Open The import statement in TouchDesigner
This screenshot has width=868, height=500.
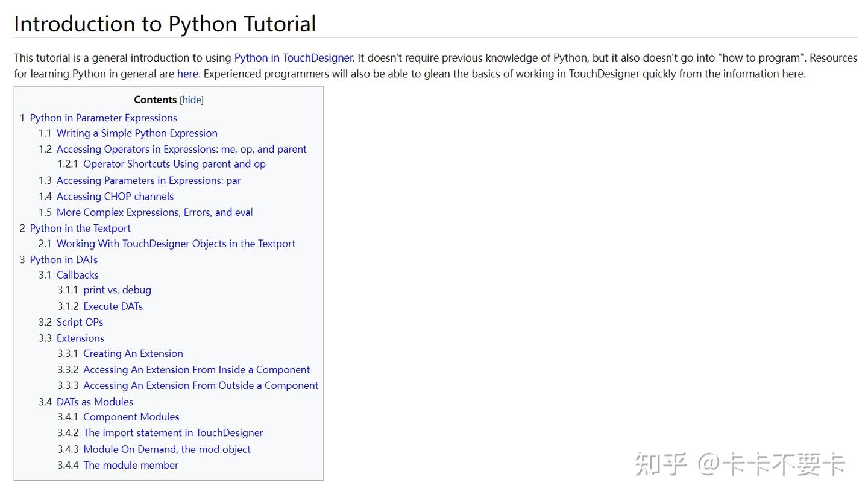(x=173, y=433)
